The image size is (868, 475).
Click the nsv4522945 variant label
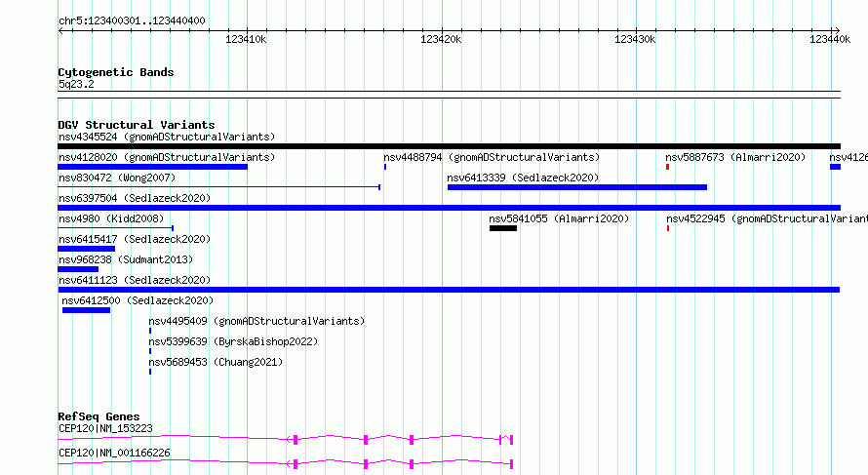pyautogui.click(x=767, y=218)
